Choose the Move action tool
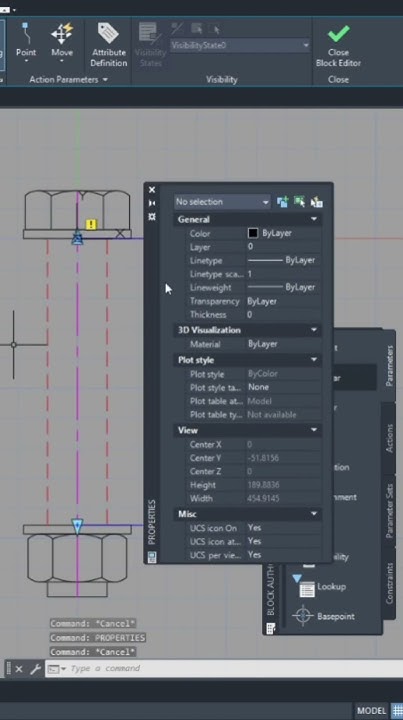The height and width of the screenshot is (720, 403). (62, 39)
